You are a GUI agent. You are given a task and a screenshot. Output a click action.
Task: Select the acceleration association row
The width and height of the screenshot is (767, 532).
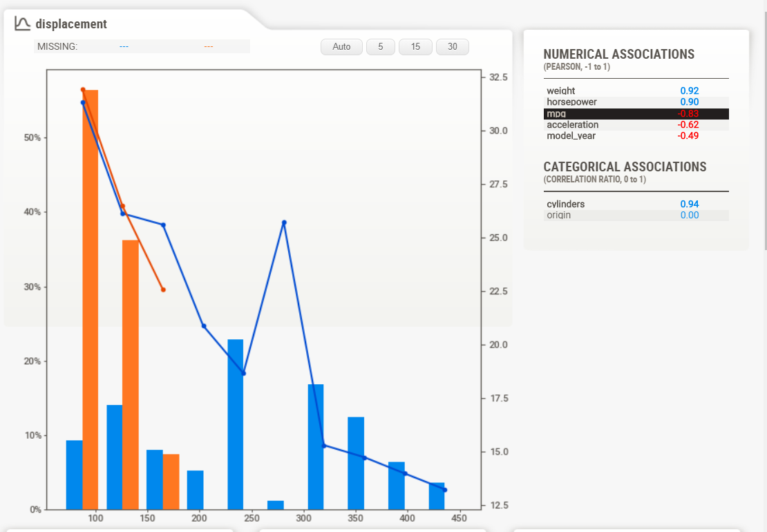[636, 125]
